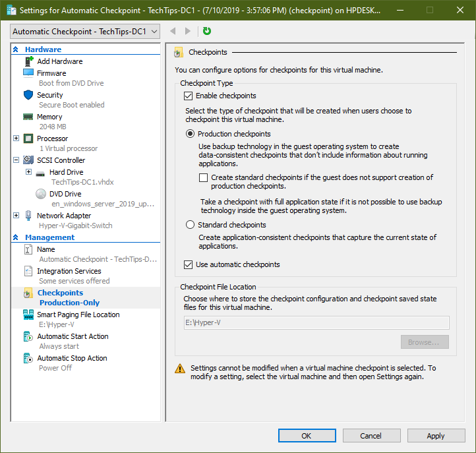
Task: Click the disabled Browse button
Action: point(425,342)
